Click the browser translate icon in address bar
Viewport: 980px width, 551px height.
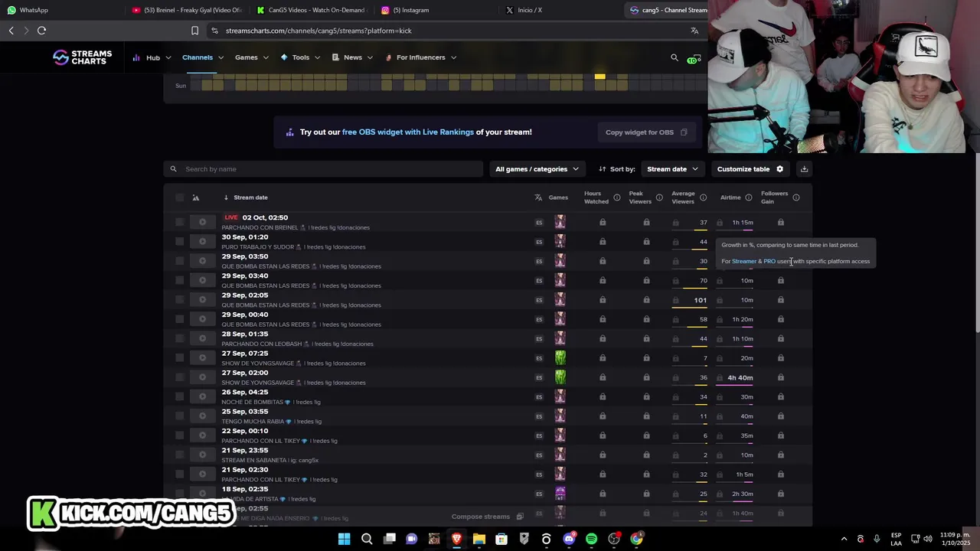pos(694,31)
